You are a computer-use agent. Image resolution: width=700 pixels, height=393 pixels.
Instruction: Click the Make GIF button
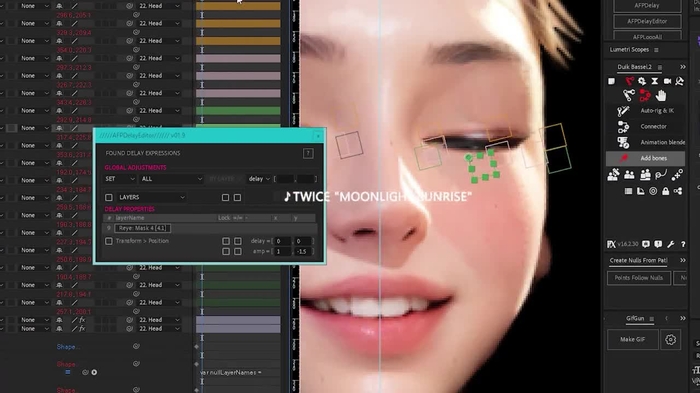point(633,339)
